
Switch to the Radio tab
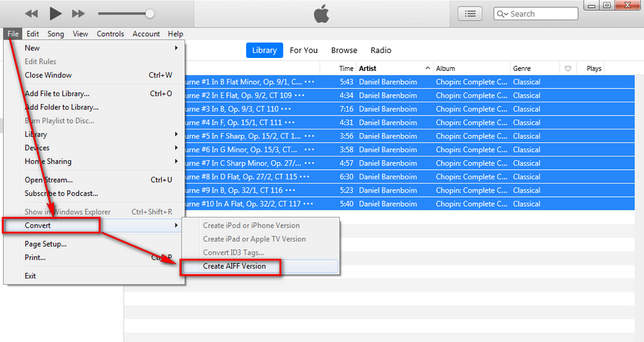381,50
